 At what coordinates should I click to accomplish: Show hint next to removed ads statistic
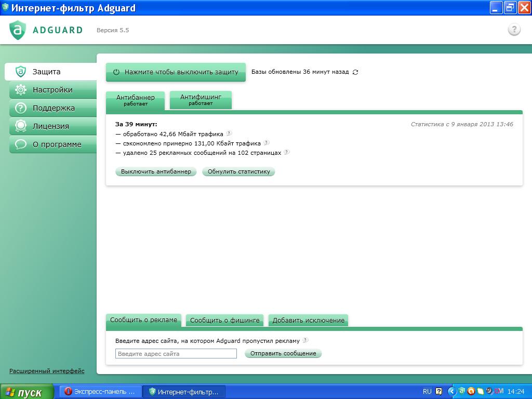click(287, 152)
